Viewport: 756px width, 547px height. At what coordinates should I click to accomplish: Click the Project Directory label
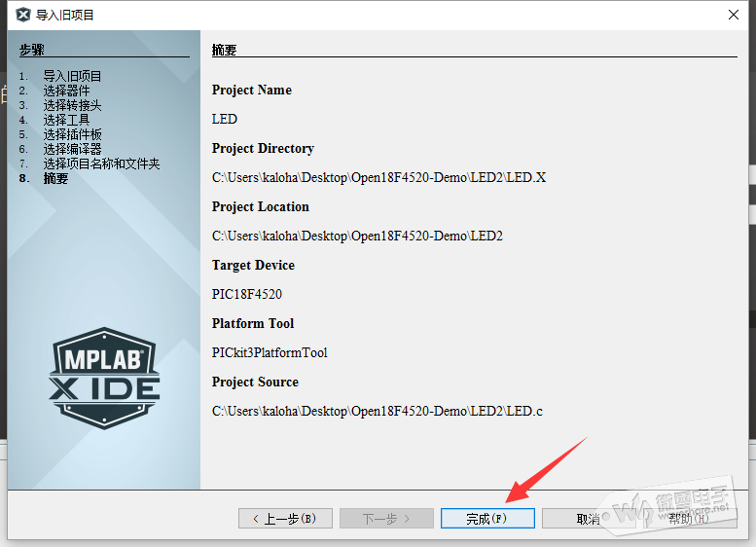(x=263, y=148)
